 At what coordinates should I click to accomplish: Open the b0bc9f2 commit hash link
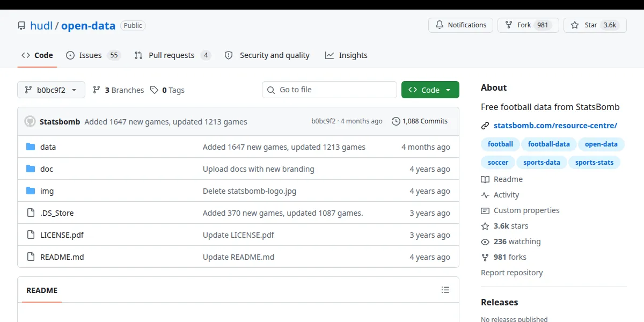[x=323, y=121]
